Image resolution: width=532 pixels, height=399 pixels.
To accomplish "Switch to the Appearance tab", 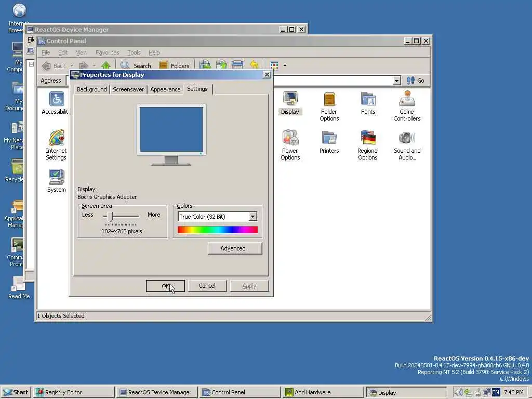I will [165, 89].
